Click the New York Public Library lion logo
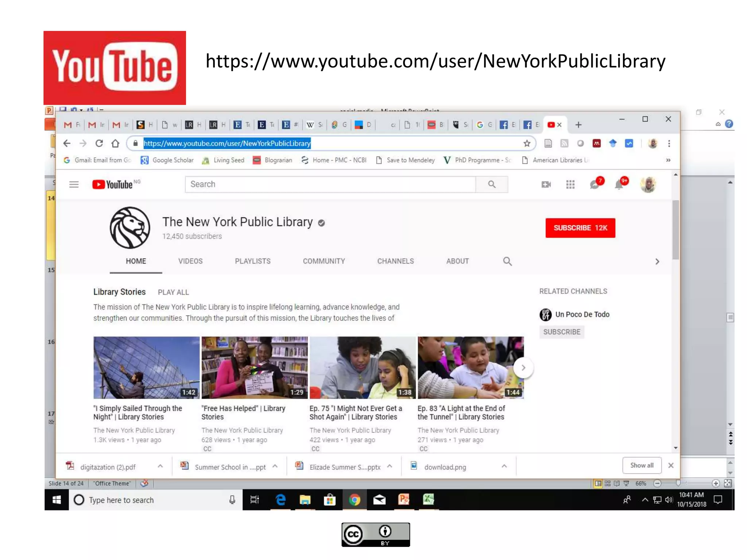747x560 pixels. point(130,227)
